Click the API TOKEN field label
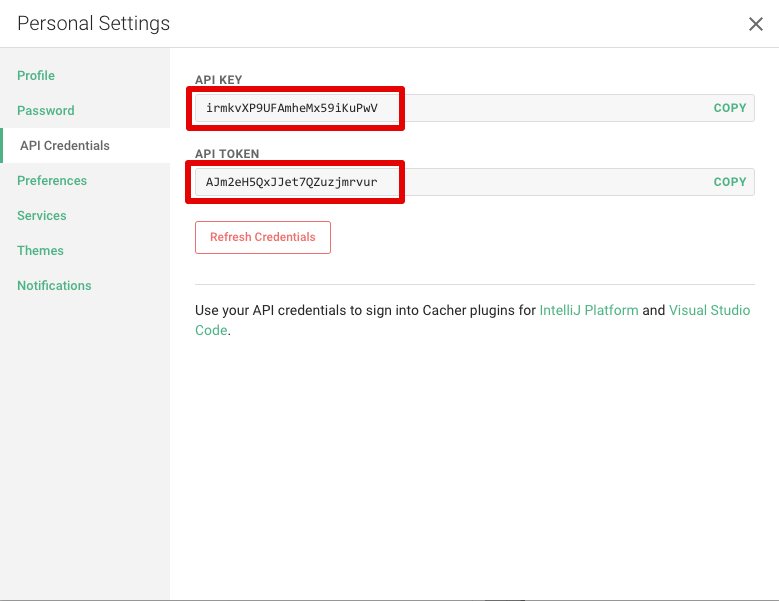 (x=227, y=154)
